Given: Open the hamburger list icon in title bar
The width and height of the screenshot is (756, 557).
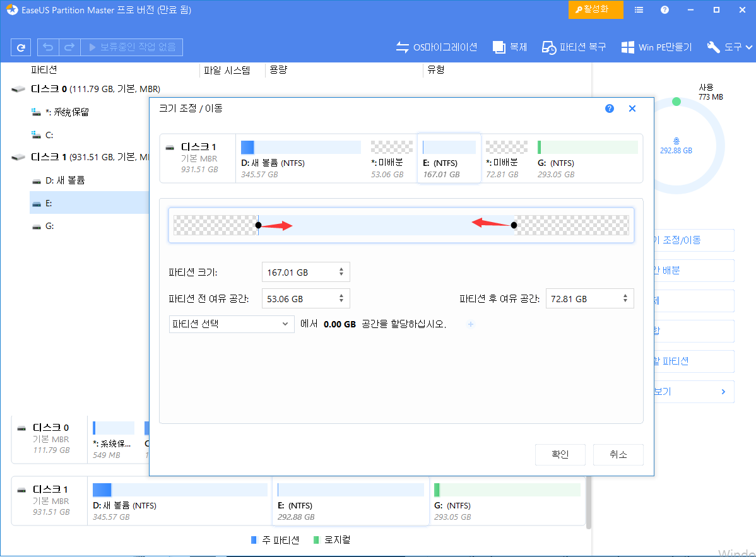Looking at the screenshot, I should point(639,9).
